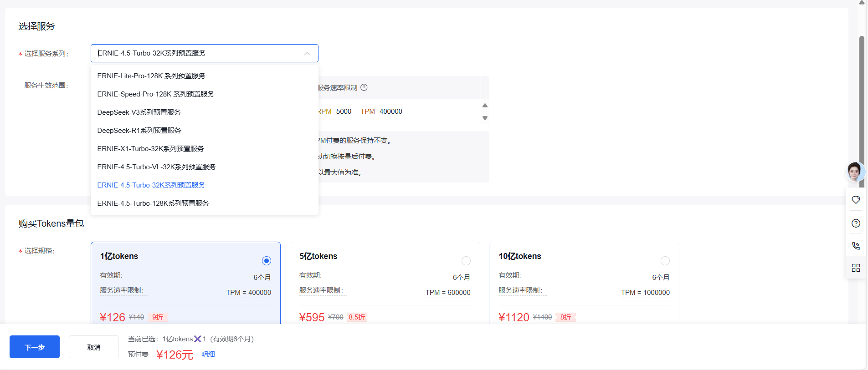Select ERNIE-Lite-Pro-128K 系列预置服务 entry
This screenshot has height=370, width=868.
coord(151,76)
